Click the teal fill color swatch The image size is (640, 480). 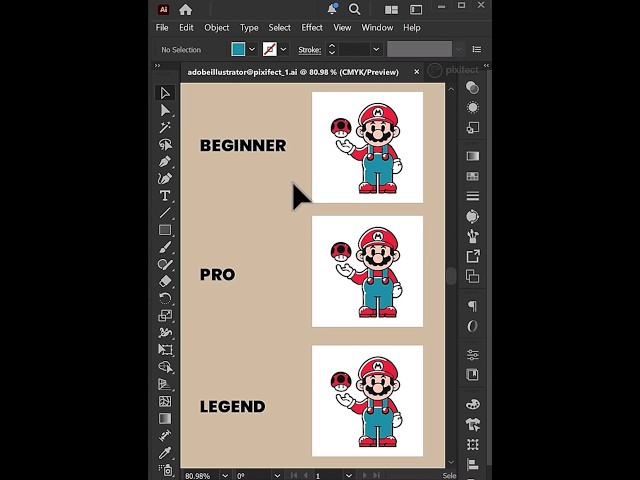(x=238, y=49)
